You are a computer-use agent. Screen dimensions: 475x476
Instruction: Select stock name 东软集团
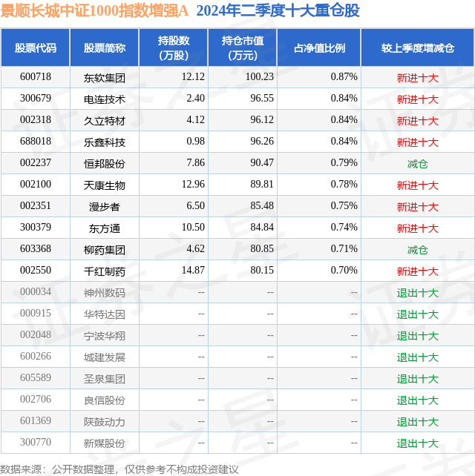105,78
